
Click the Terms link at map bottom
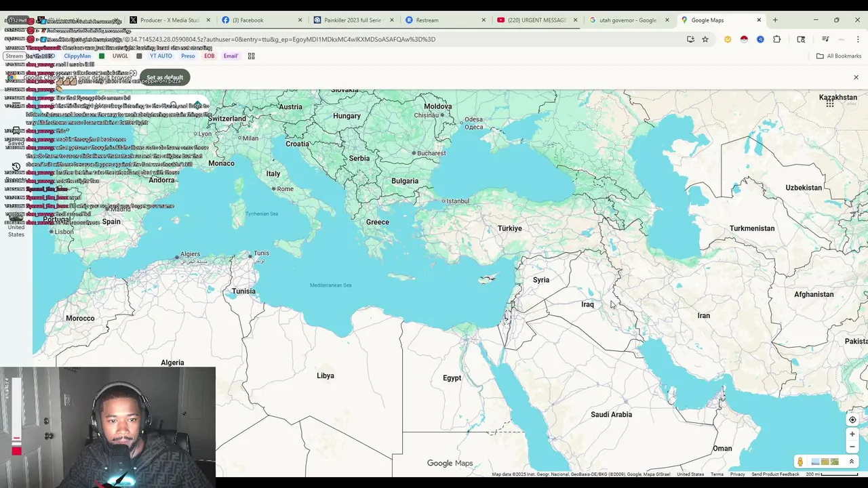(717, 474)
